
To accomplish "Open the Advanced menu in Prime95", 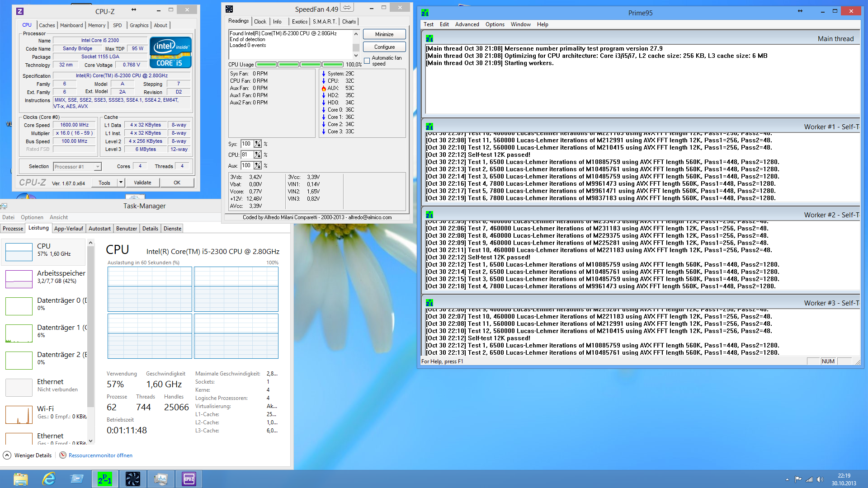I will coord(467,24).
